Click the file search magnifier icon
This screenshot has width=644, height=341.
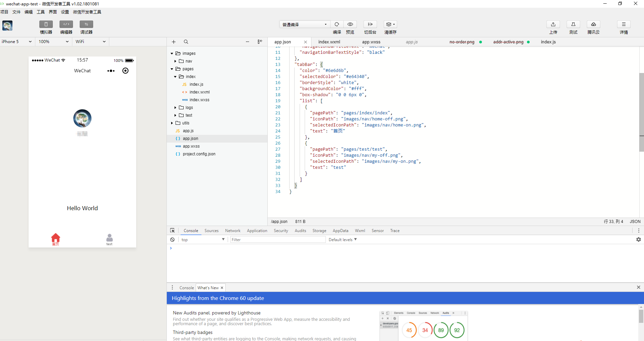click(186, 42)
